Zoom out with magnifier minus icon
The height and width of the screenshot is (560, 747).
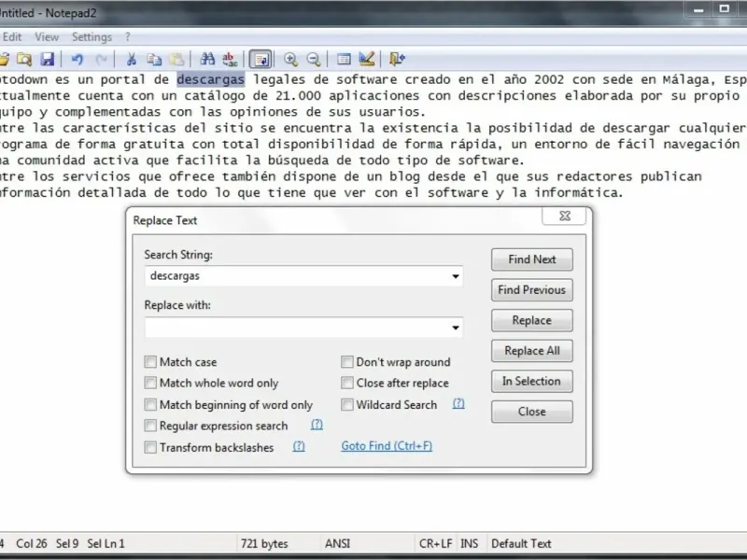[314, 59]
